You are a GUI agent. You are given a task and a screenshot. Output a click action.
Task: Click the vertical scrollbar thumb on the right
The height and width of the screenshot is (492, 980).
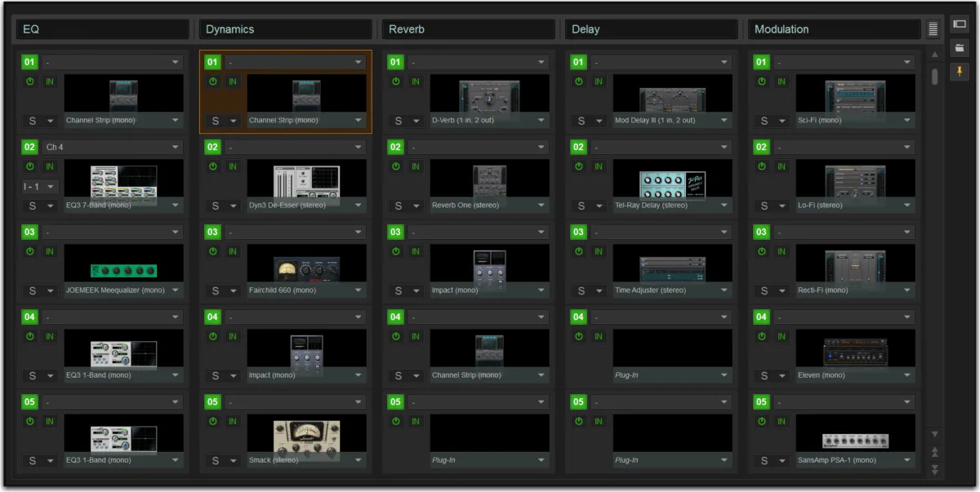pos(935,76)
